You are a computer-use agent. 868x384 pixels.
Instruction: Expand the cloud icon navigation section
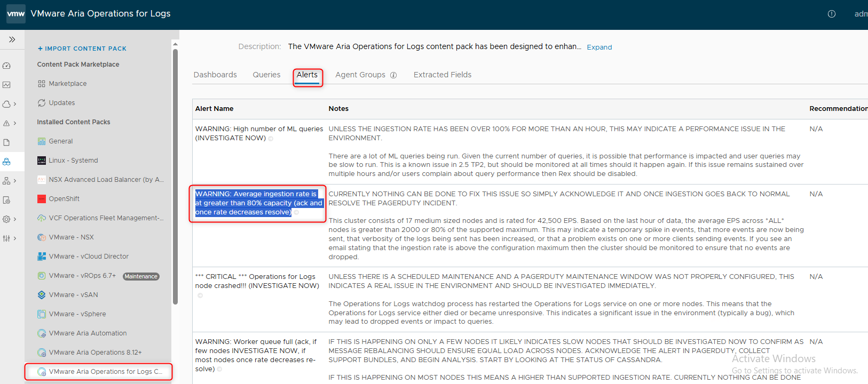tap(9, 104)
